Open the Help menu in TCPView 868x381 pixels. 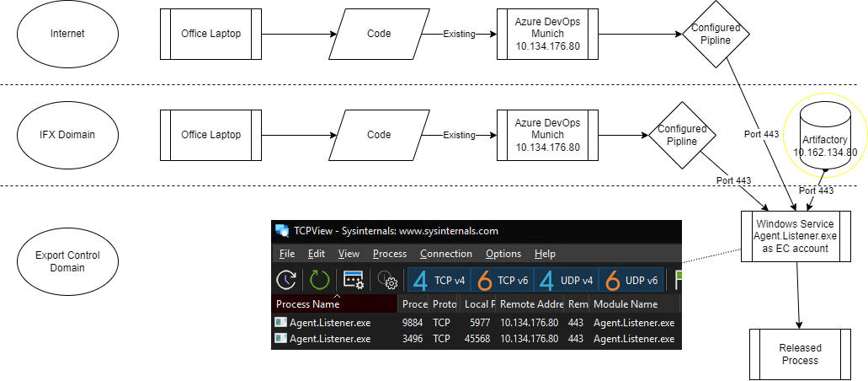[545, 254]
